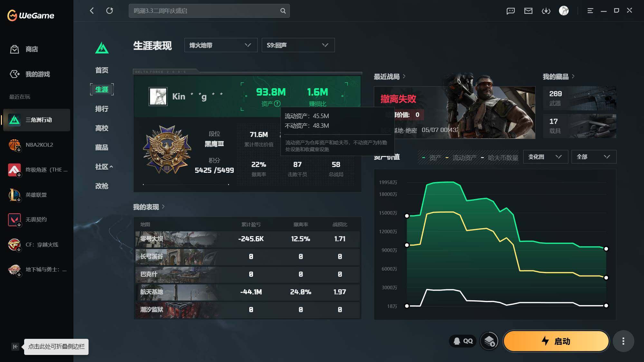Viewport: 644px width, 362px height.
Task: Open the game tools box icon
Action: [489, 341]
